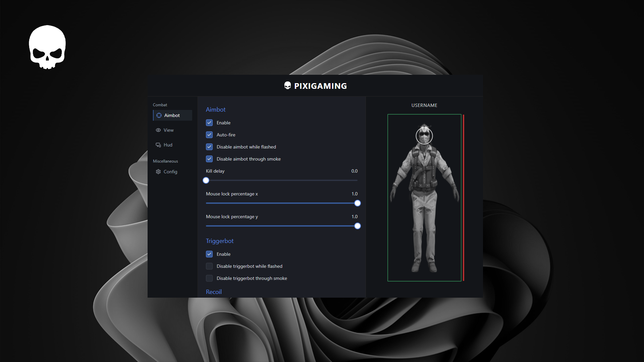This screenshot has width=644, height=362.
Task: Click the Aimbot crosshair icon in sidebar
Action: pos(159,115)
